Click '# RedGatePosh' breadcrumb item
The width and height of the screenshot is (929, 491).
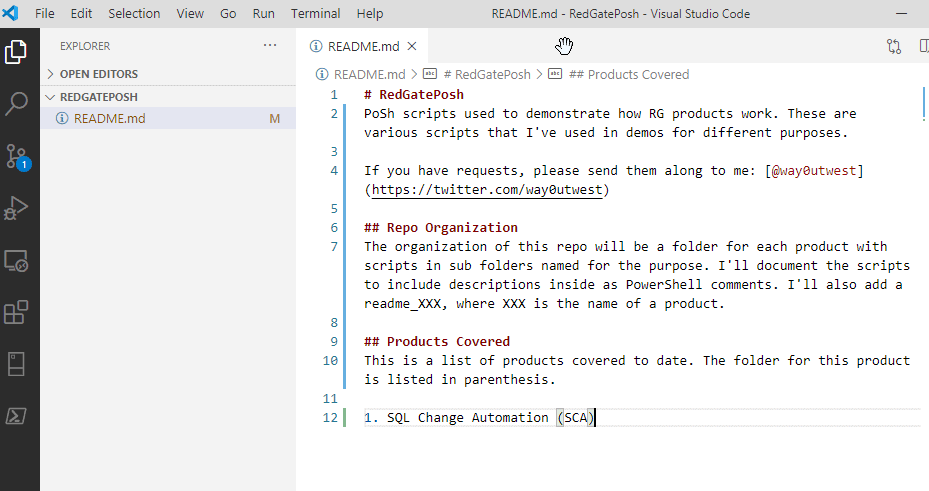(486, 74)
